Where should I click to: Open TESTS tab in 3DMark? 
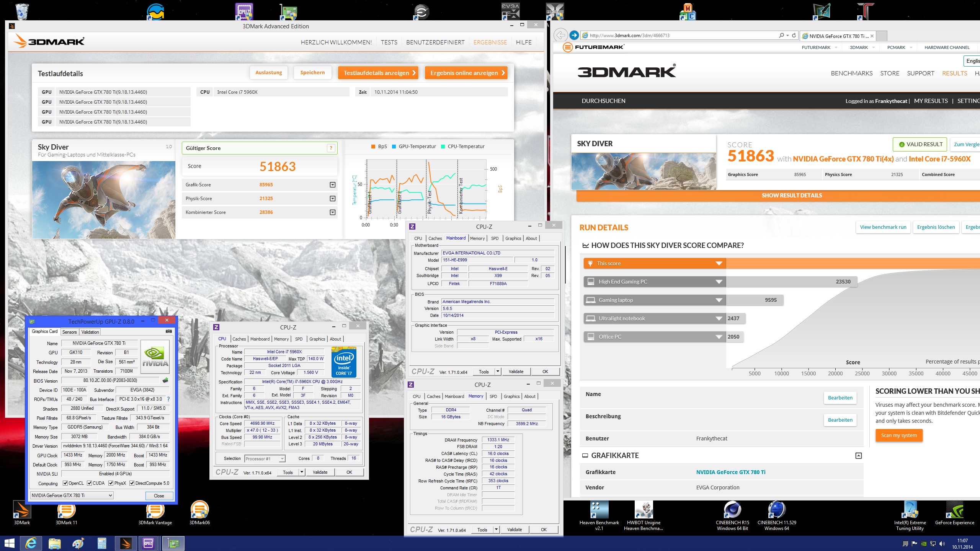[389, 42]
